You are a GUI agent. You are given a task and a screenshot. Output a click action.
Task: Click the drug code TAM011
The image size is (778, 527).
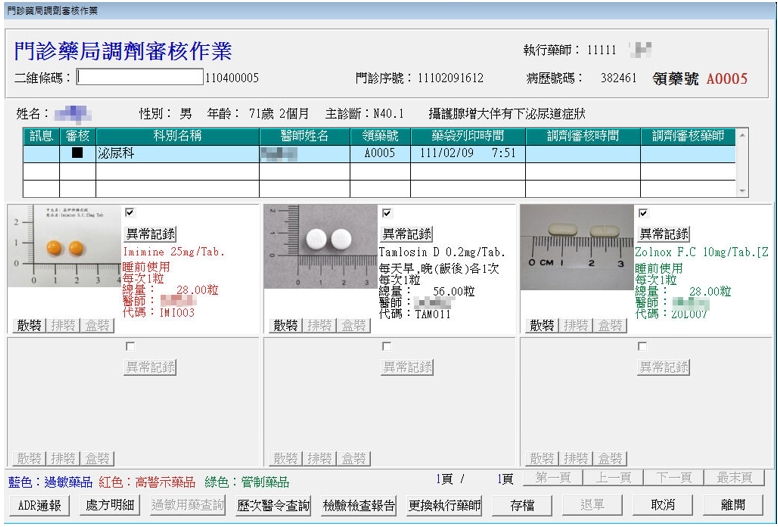tap(433, 314)
